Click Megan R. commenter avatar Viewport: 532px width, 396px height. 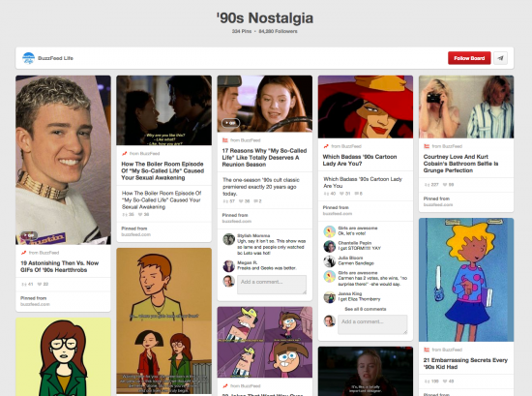coord(228,266)
